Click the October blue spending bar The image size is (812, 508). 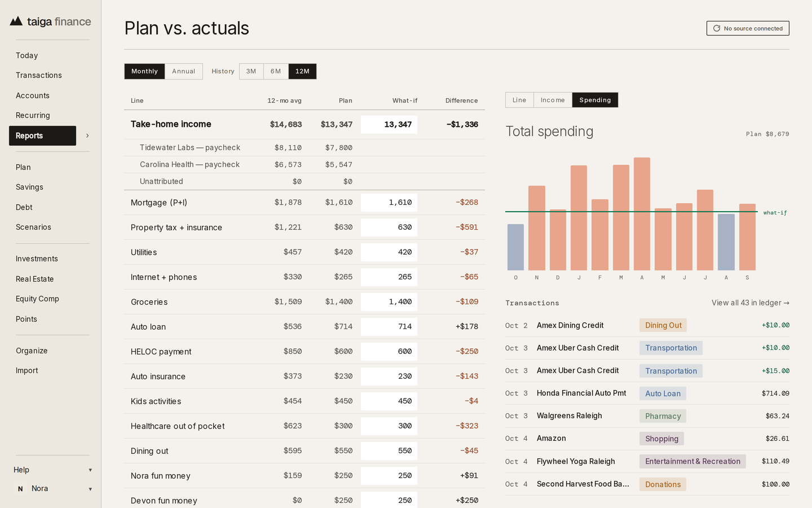coord(515,247)
